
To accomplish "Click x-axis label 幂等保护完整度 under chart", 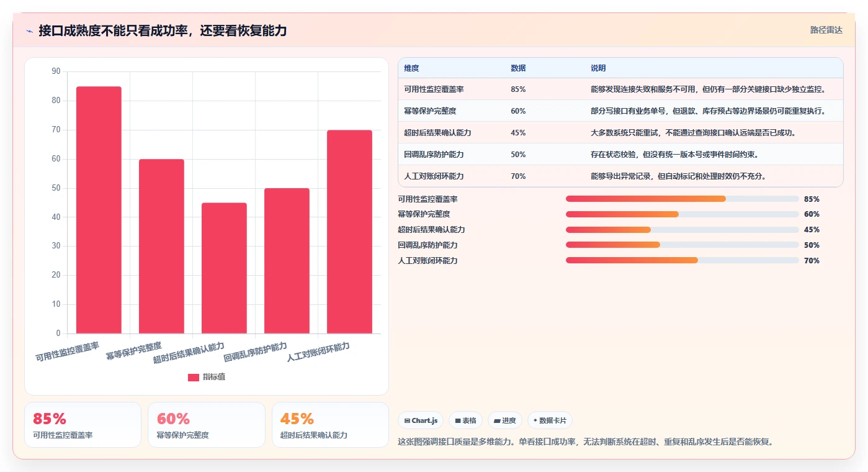I will pyautogui.click(x=133, y=351).
